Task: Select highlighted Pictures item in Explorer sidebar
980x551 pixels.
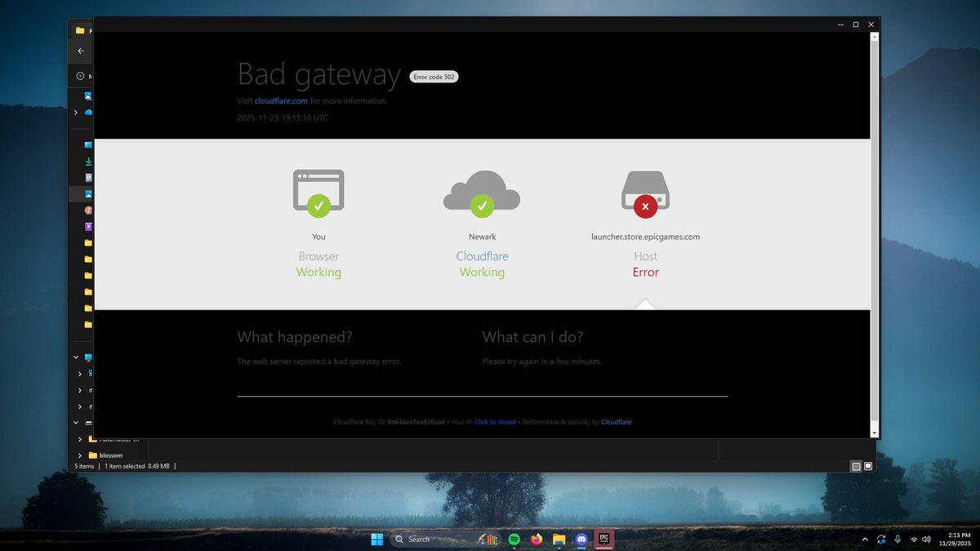Action: (82, 193)
